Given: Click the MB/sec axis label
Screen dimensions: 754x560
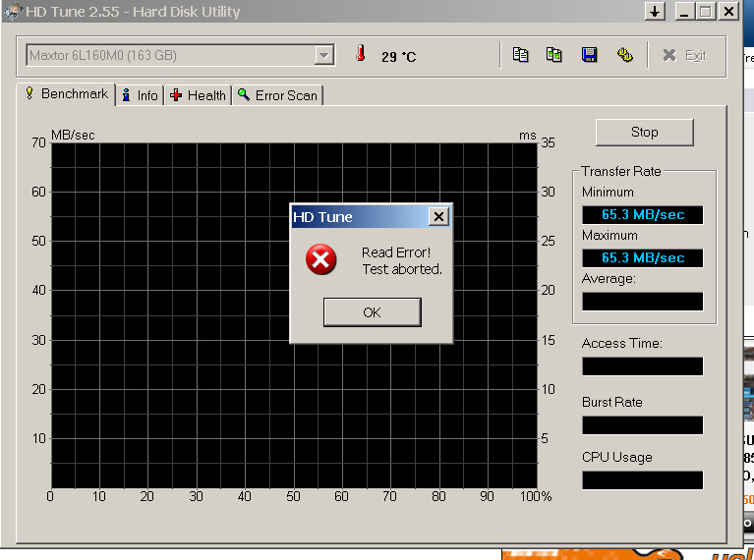Looking at the screenshot, I should click(73, 135).
